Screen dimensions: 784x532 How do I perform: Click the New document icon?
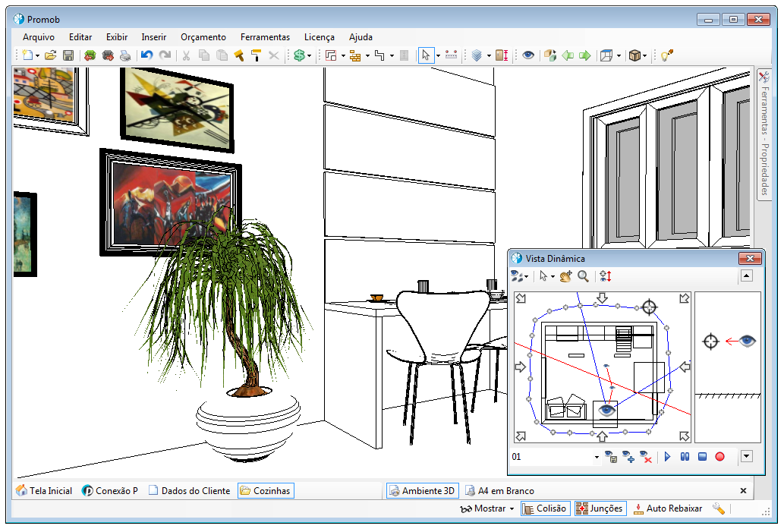click(x=27, y=55)
